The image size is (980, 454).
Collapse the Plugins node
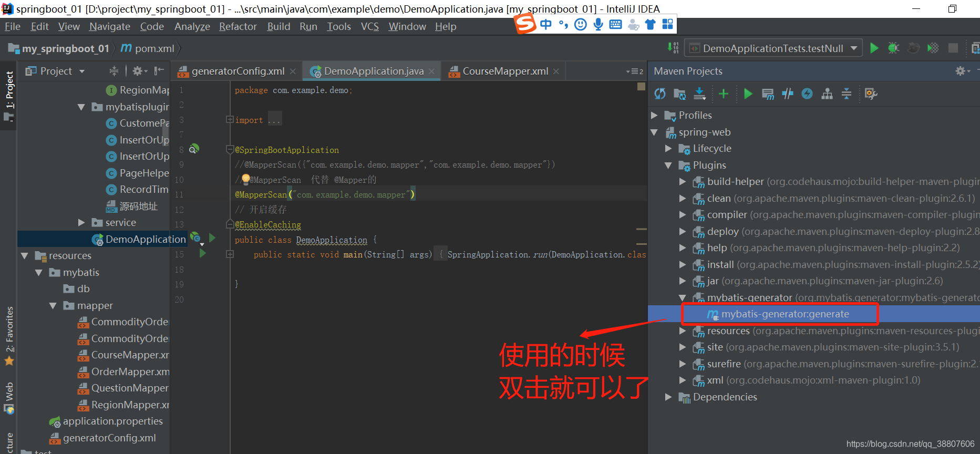coord(668,165)
